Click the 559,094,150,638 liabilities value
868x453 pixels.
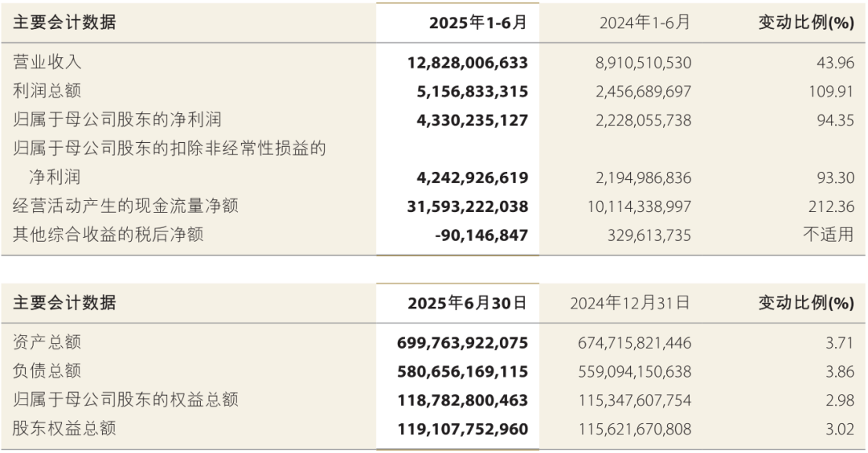635,372
